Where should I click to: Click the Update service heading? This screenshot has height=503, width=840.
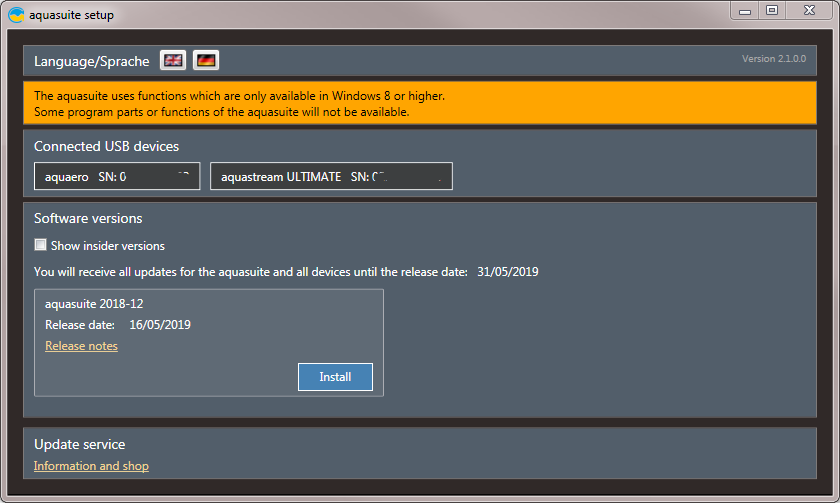tap(80, 445)
